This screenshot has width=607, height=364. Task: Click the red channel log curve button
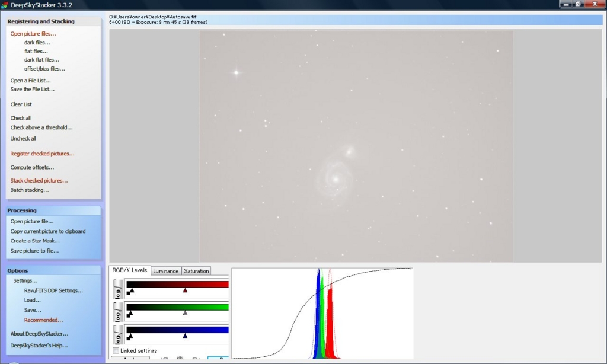(x=118, y=289)
